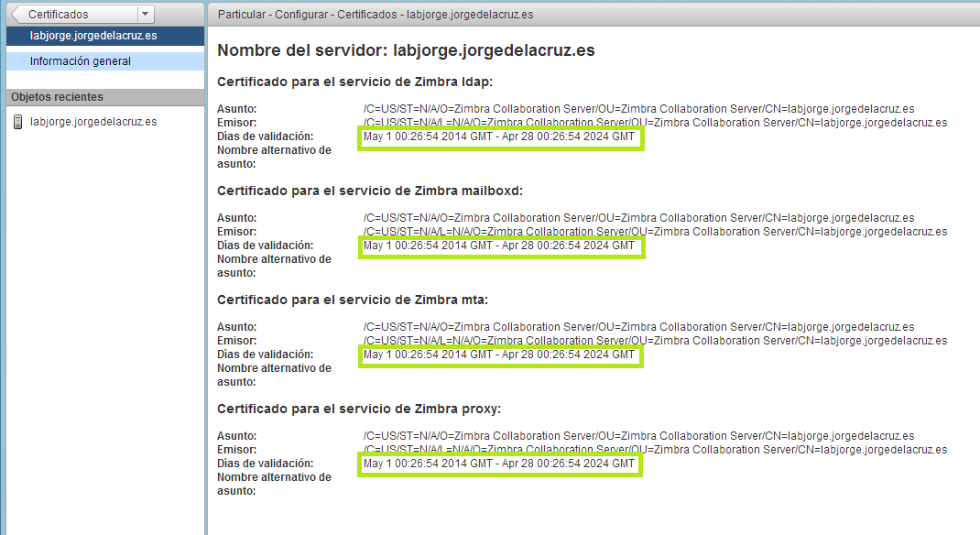The height and width of the screenshot is (535, 980).
Task: Click the mta Asunto label
Action: point(236,327)
